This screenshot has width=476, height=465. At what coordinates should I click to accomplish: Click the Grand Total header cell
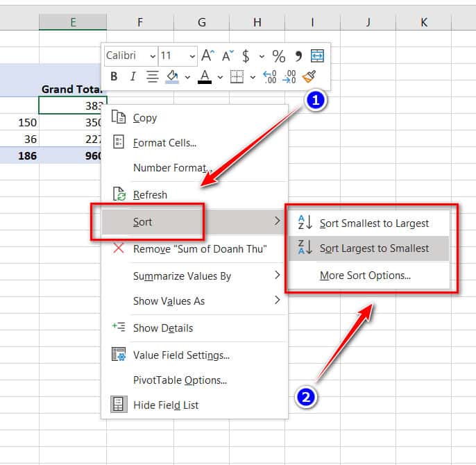pyautogui.click(x=71, y=89)
